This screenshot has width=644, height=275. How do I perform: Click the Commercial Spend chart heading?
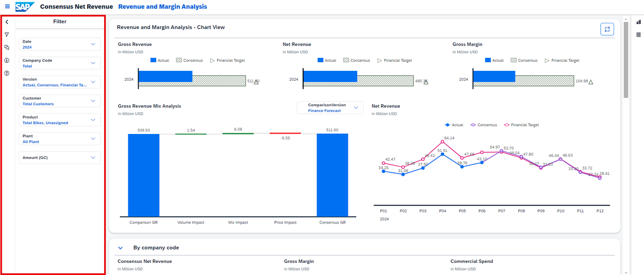472,261
